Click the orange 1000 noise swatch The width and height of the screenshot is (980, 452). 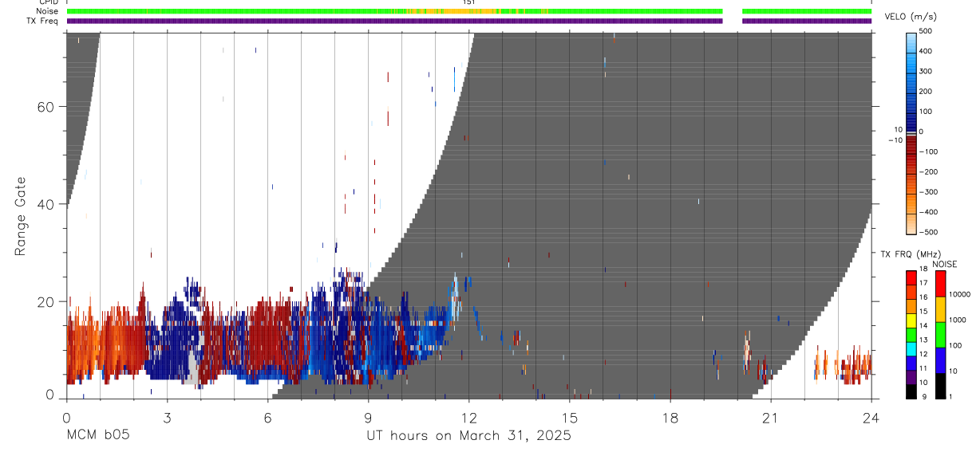pyautogui.click(x=940, y=309)
